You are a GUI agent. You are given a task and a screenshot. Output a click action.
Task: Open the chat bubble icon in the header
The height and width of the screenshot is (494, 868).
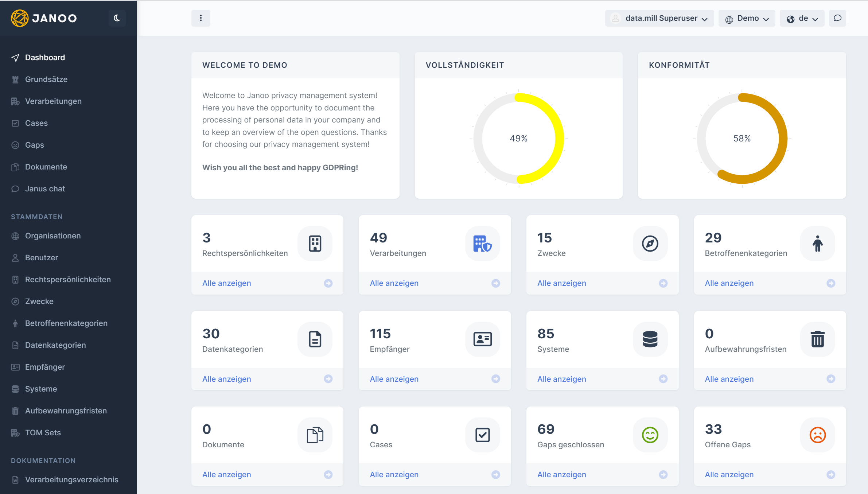[x=837, y=18]
